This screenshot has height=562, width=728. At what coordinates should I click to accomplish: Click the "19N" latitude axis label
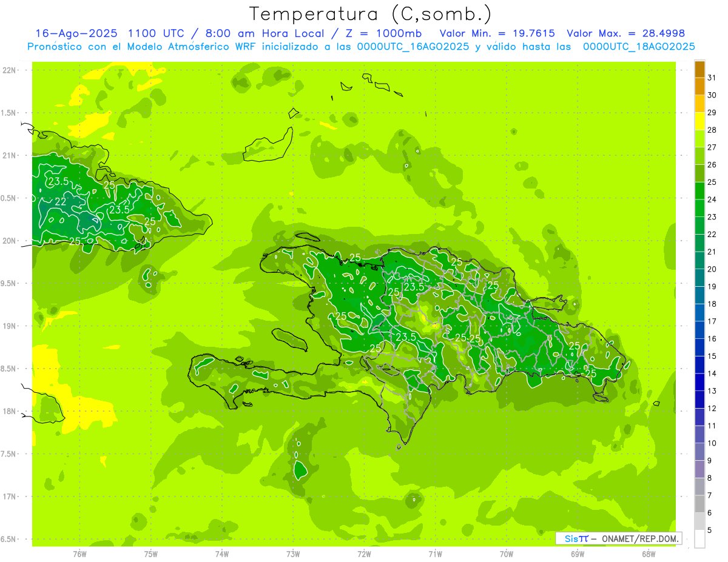point(10,326)
